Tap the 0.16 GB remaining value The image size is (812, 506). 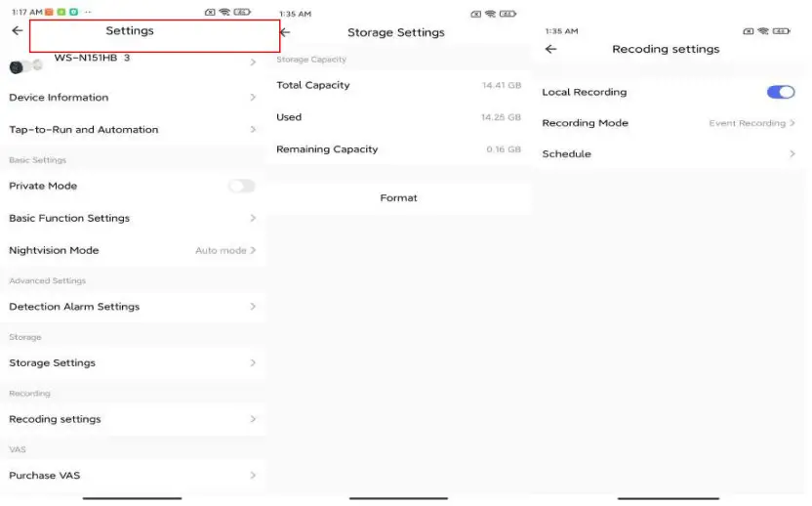tap(504, 149)
